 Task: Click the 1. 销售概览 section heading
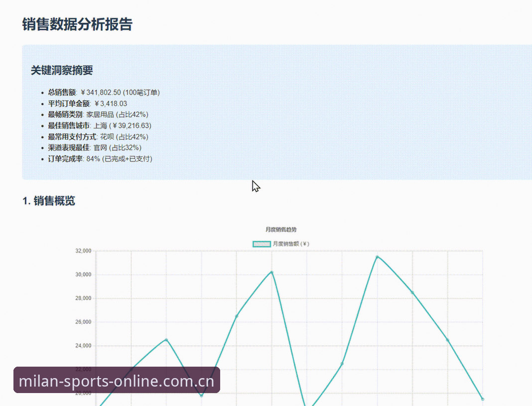tap(48, 201)
